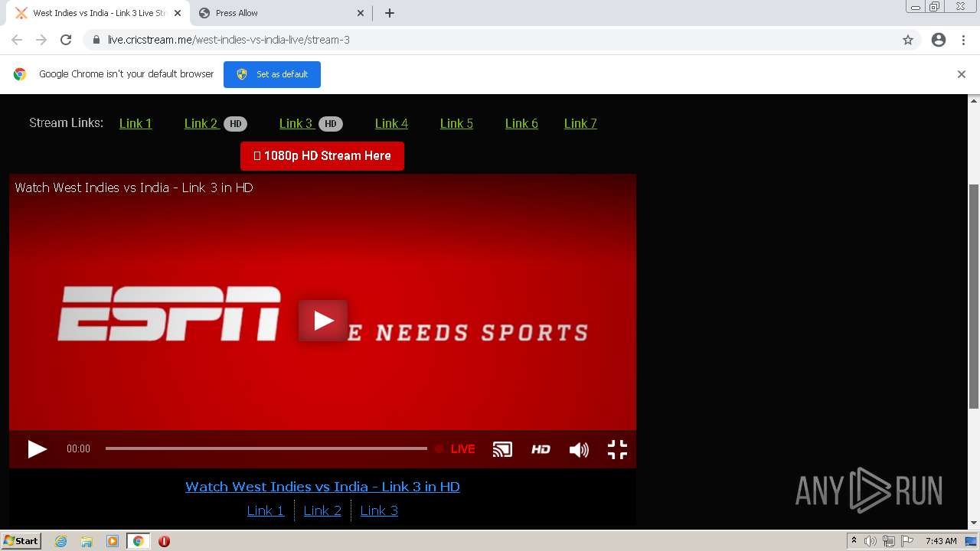Go back to the previous page

point(17,40)
